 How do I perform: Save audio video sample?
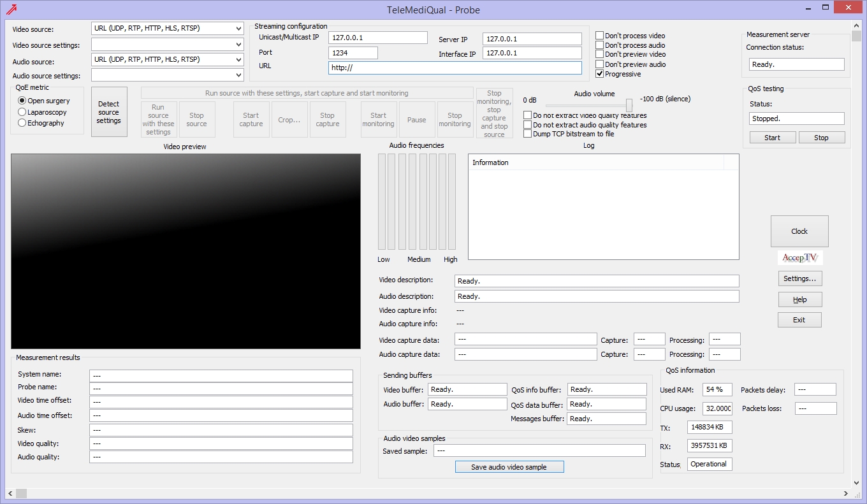pos(509,467)
